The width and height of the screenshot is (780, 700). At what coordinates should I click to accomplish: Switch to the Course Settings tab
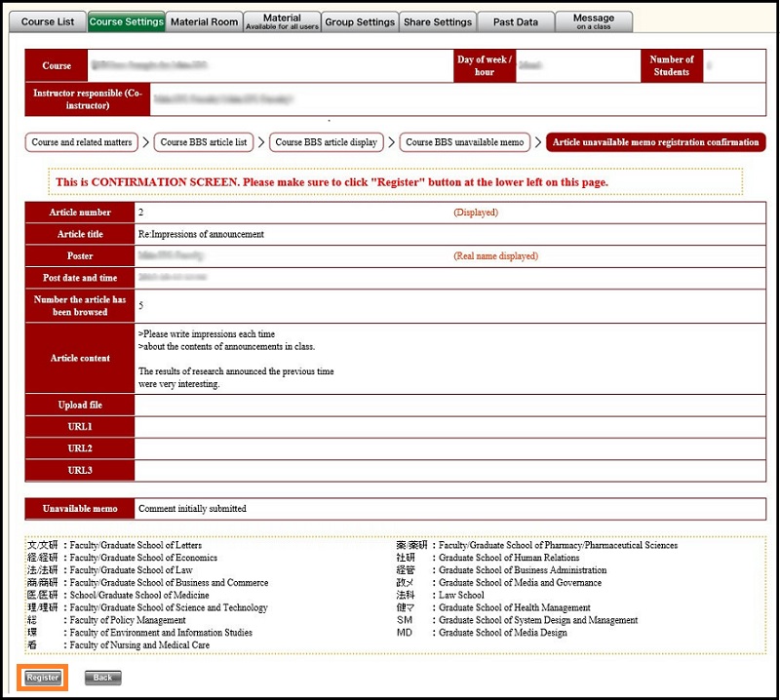(126, 21)
